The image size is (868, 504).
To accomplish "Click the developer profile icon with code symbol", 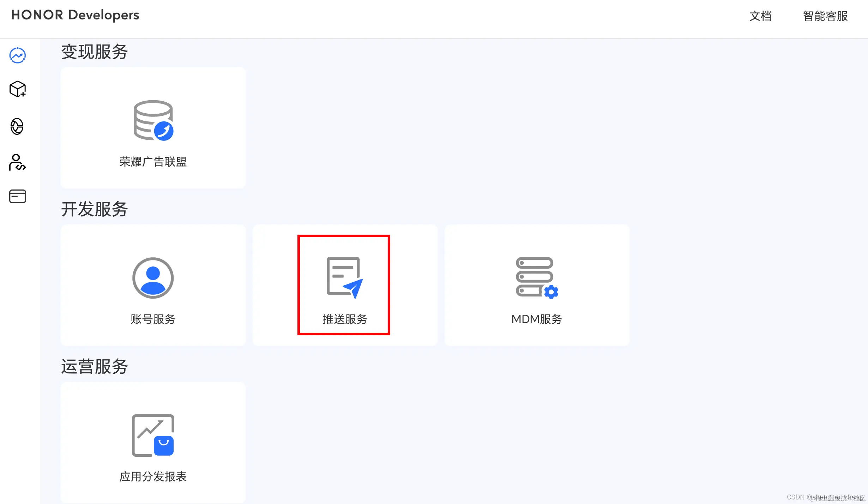I will coord(17,163).
